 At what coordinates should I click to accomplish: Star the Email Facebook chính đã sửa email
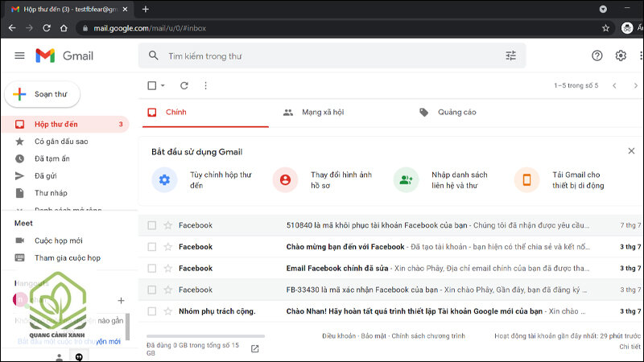[x=168, y=268]
